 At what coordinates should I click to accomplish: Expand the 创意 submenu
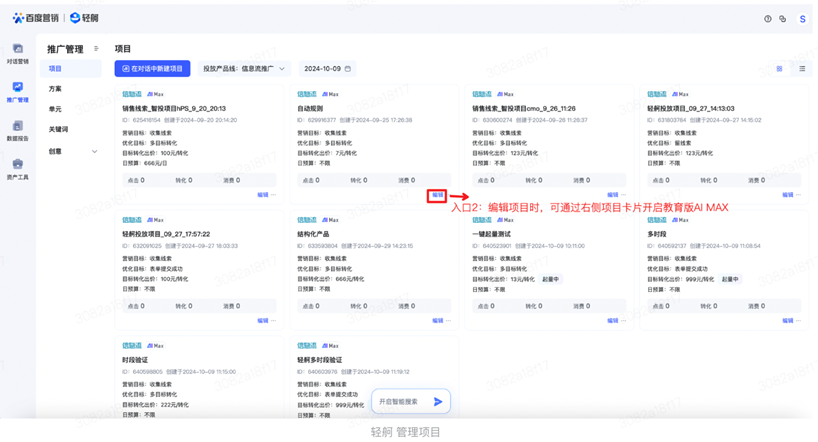(x=95, y=152)
